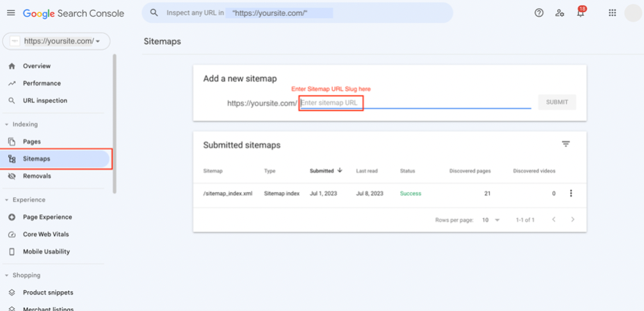Image resolution: width=644 pixels, height=311 pixels.
Task: Open the notifications bell
Action: tap(581, 13)
